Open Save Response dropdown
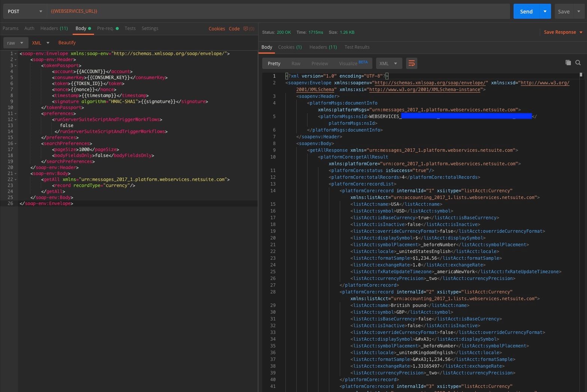This screenshot has height=392, width=587. tap(563, 32)
